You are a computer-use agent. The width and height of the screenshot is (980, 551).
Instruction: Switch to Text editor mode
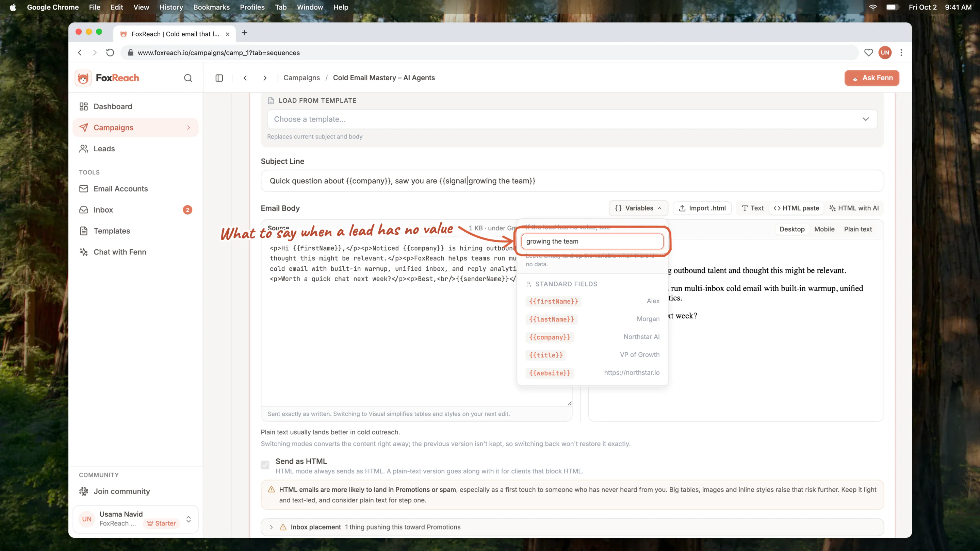752,208
